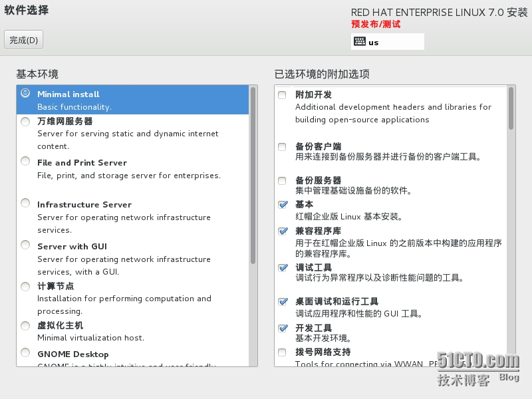Viewport: 532px width, 399px height.
Task: Choose File and Print Server environment
Action: [25, 161]
